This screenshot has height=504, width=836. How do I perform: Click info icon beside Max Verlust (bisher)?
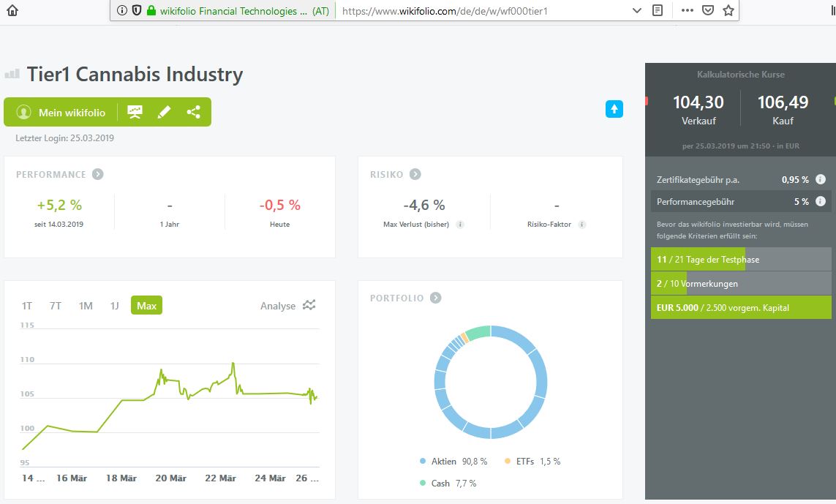pyautogui.click(x=460, y=225)
